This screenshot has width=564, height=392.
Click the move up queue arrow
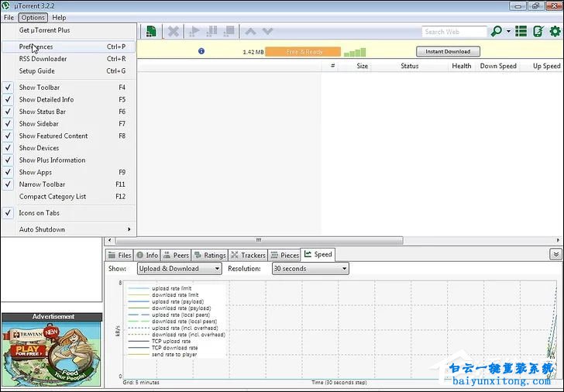[x=250, y=32]
